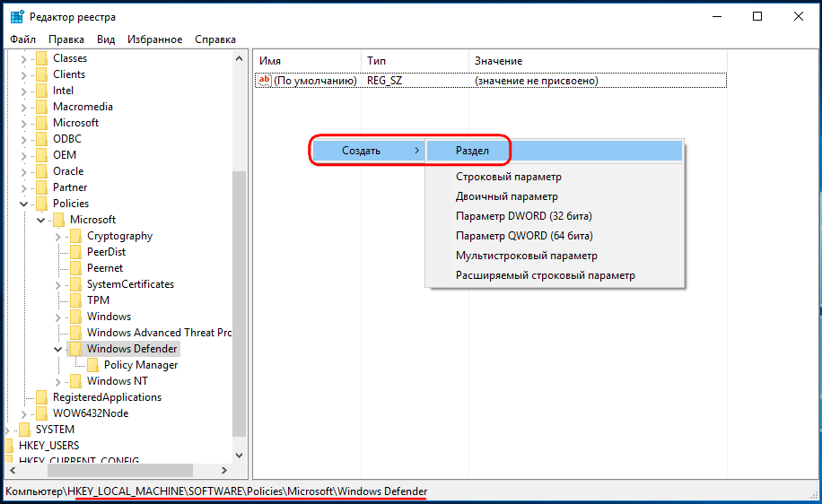The image size is (822, 504).
Task: Expand the Macromedia key
Action: pos(23,108)
